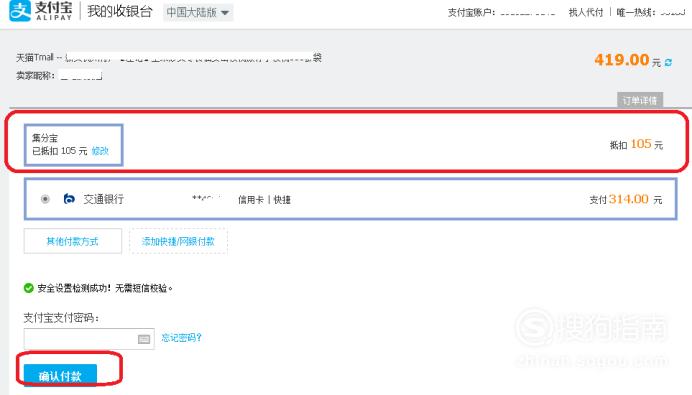
Task: Click the 卖家昵称 label
Action: [36, 76]
